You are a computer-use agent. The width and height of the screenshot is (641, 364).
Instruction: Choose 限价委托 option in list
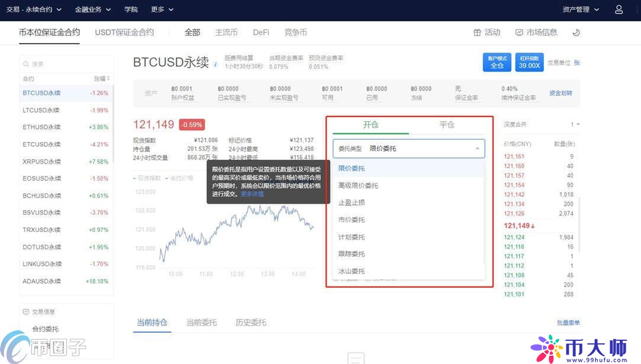(x=409, y=169)
